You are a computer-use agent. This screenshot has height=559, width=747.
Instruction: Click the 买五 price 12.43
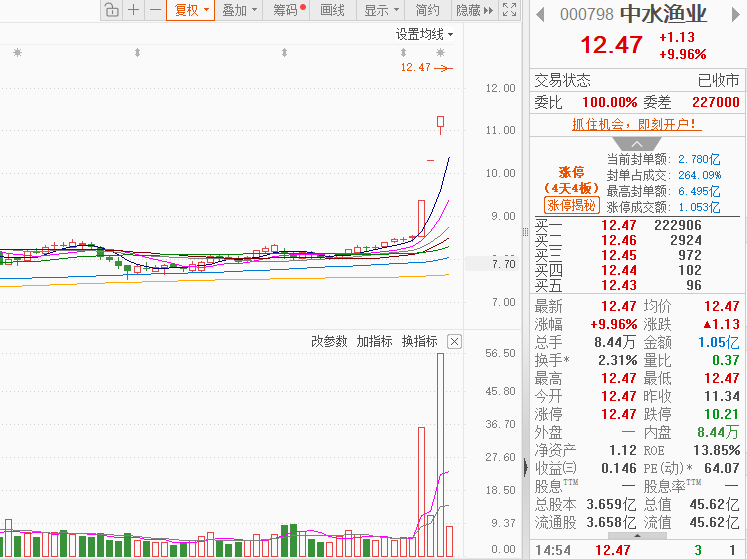(x=618, y=285)
